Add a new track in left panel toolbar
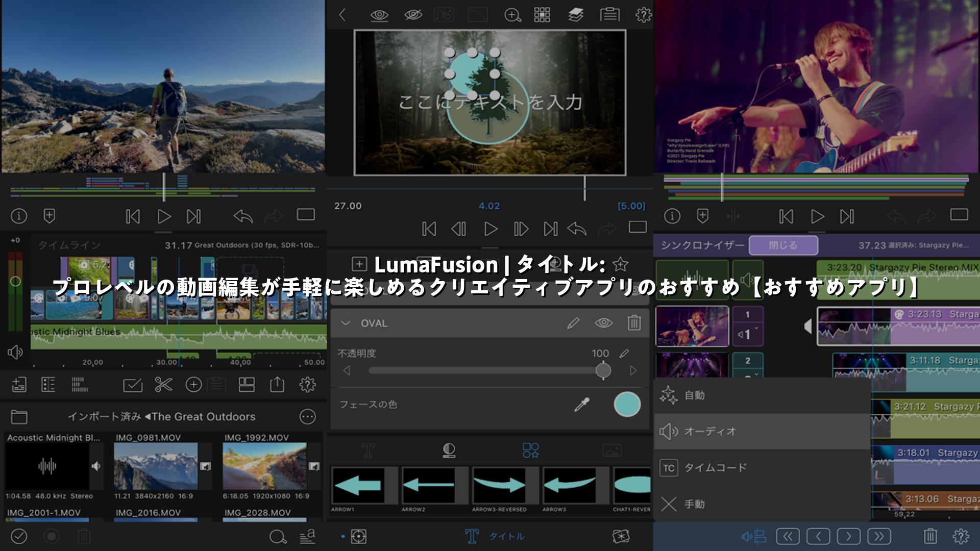 click(x=19, y=384)
